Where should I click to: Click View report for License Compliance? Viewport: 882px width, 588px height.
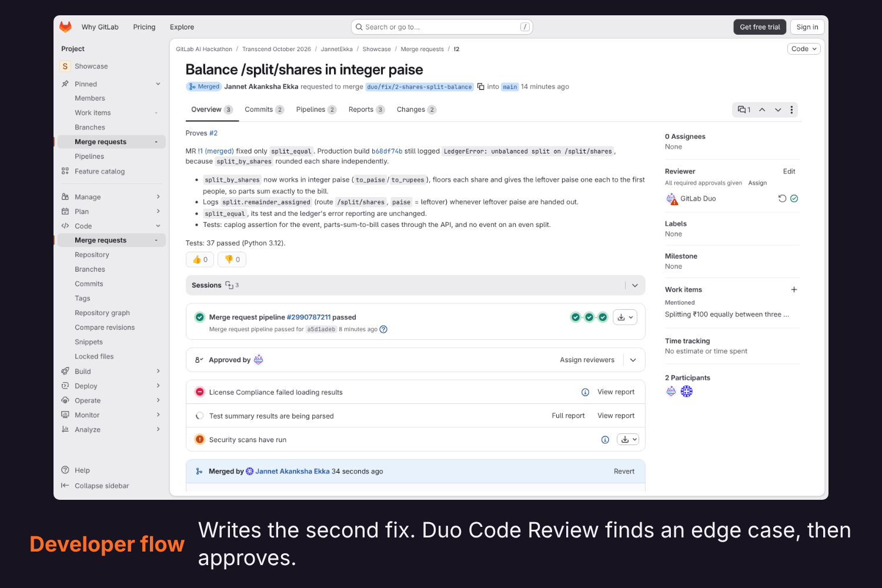point(616,392)
